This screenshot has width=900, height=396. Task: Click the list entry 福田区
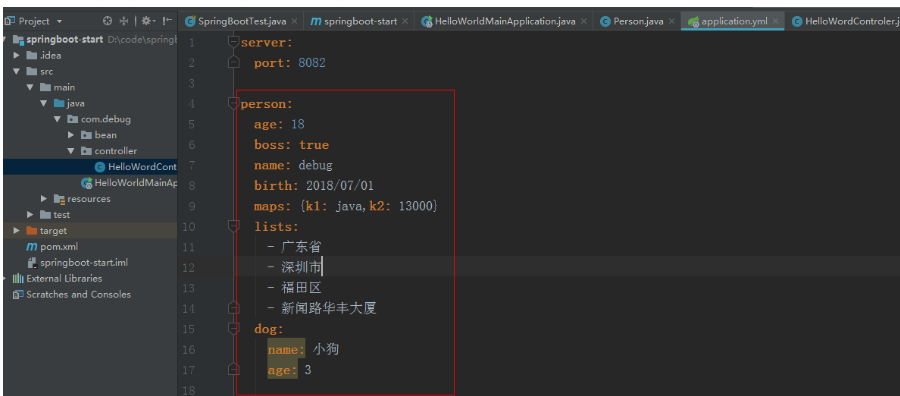pyautogui.click(x=301, y=288)
